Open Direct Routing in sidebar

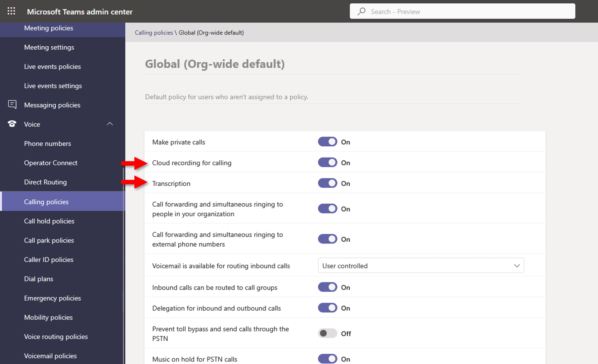[x=45, y=182]
